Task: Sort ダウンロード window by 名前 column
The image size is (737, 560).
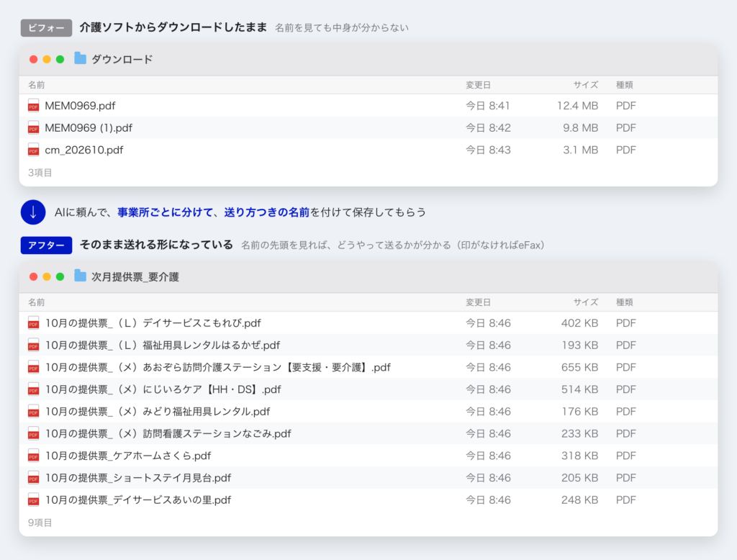Action: coord(36,85)
